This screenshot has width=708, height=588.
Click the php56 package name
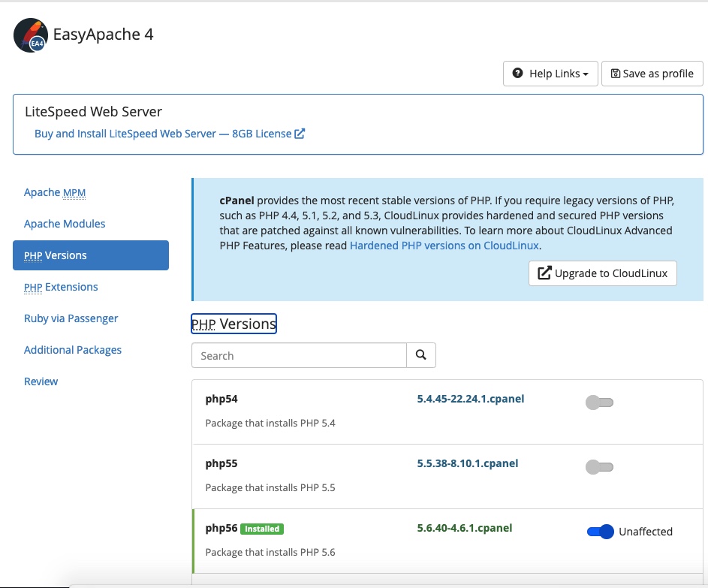pyautogui.click(x=221, y=528)
